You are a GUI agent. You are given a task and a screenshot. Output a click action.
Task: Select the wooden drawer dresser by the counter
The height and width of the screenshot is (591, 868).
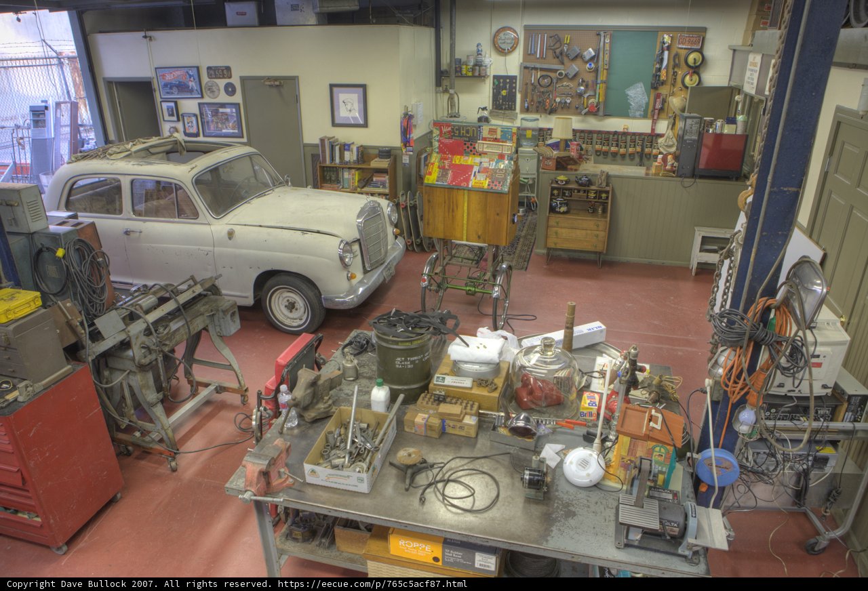point(577,222)
